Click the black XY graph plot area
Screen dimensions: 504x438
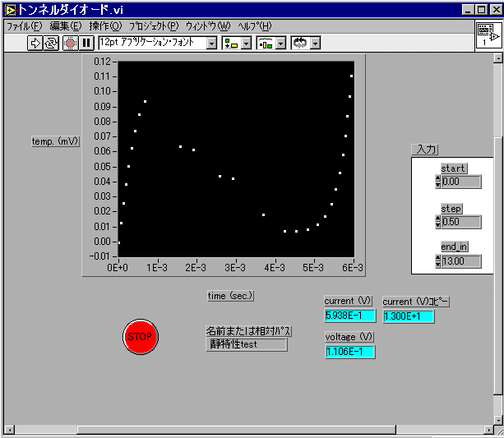[236, 159]
